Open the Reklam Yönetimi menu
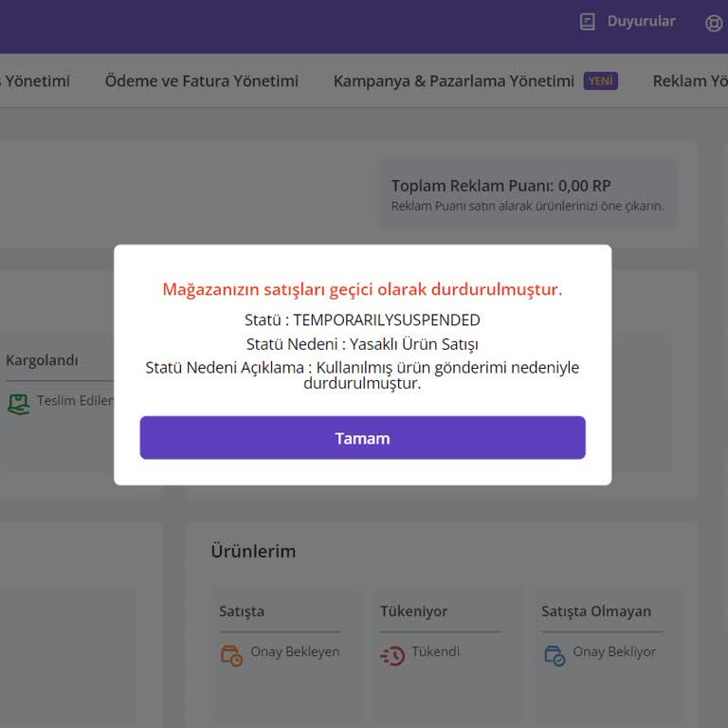 tap(690, 81)
